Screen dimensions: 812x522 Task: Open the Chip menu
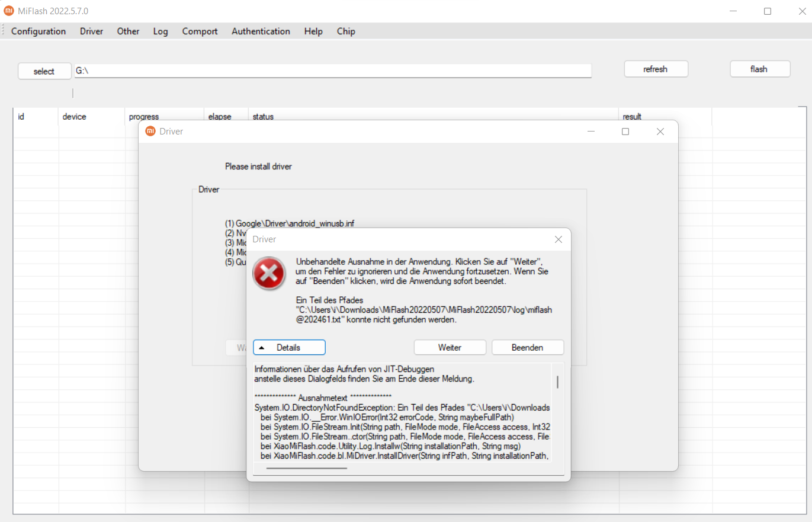point(346,31)
